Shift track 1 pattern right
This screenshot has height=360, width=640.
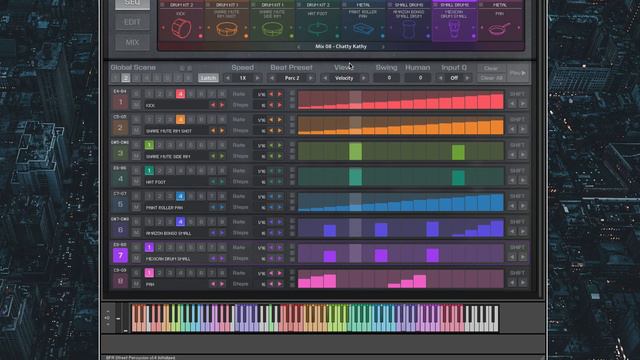(x=522, y=104)
